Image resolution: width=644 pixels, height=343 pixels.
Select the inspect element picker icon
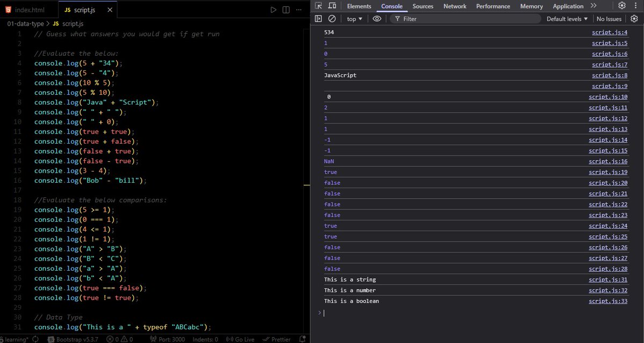[x=318, y=6]
